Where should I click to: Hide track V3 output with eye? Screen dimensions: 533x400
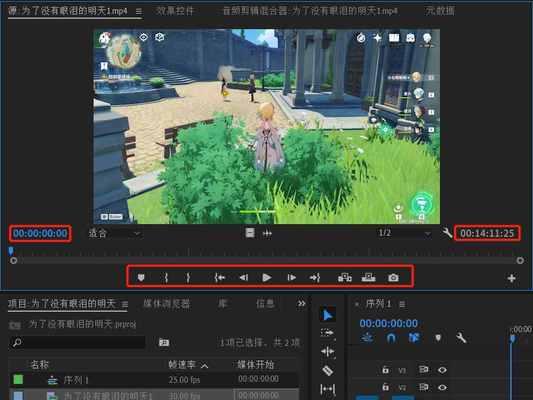point(442,370)
